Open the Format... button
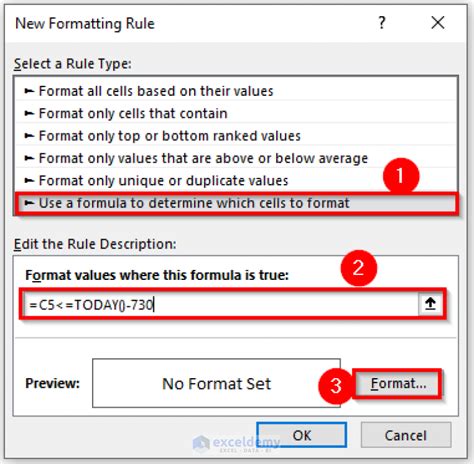Screen dimensions: 474x464 coord(398,383)
